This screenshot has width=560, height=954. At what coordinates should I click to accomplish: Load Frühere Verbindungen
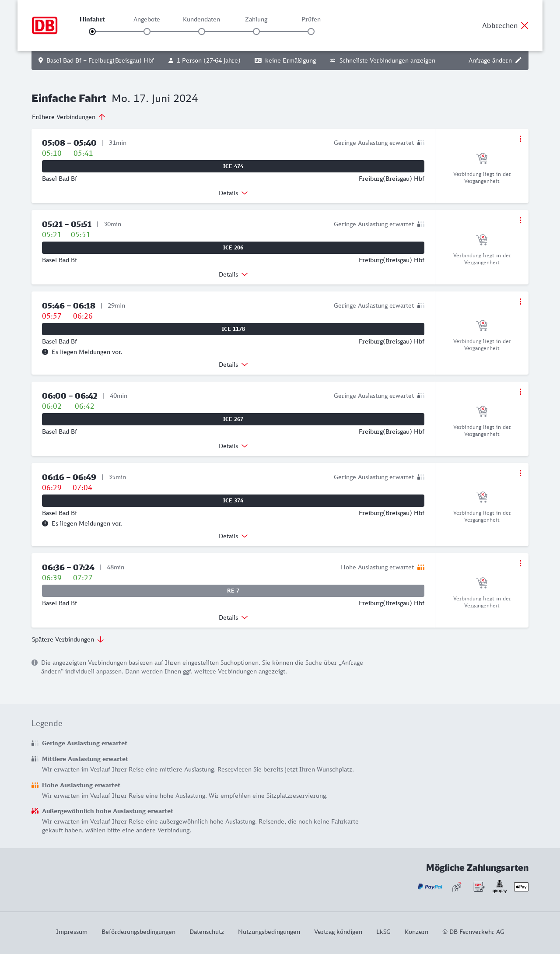click(69, 117)
